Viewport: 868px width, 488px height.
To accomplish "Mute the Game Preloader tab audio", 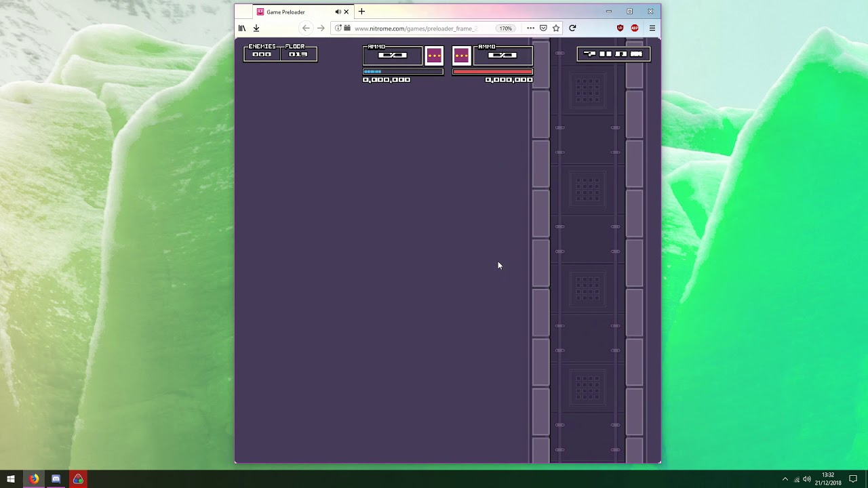I will (x=338, y=12).
